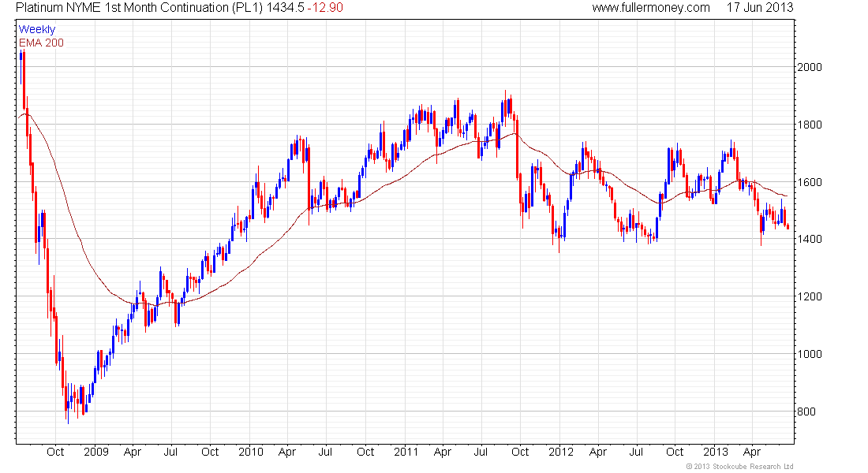
Task: Click the first Oct label before 2009
Action: click(x=55, y=452)
